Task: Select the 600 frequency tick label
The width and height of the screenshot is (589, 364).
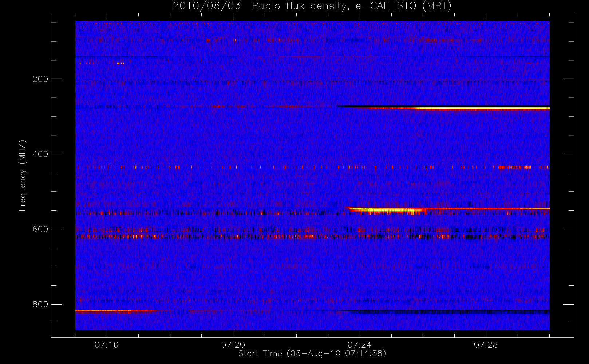Action: 40,229
